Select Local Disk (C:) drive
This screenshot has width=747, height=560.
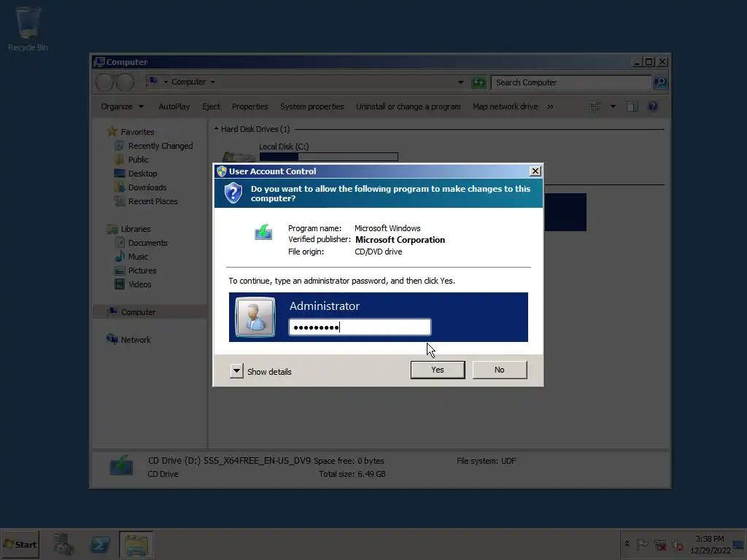click(284, 147)
